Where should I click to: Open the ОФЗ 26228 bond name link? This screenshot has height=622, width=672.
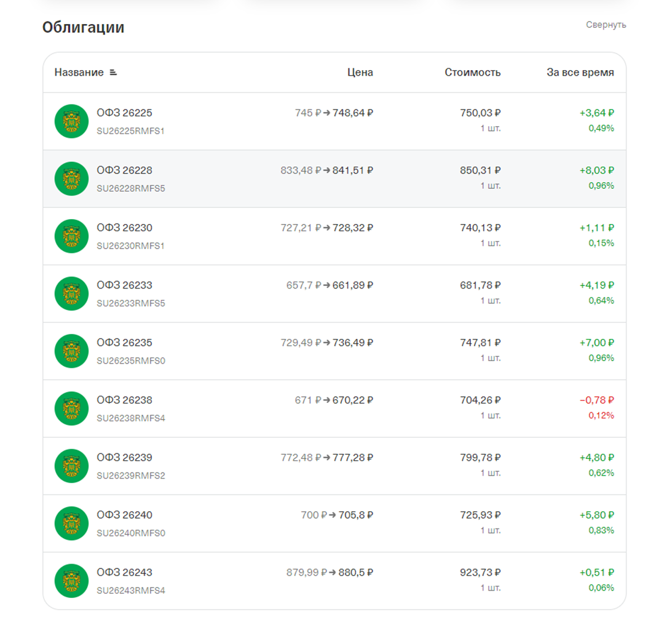click(x=124, y=170)
